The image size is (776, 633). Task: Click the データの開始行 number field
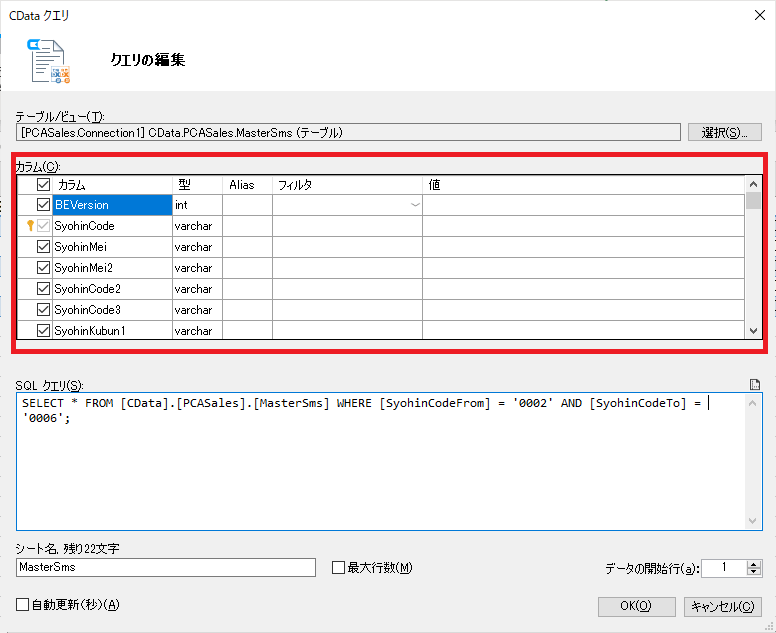[x=724, y=568]
